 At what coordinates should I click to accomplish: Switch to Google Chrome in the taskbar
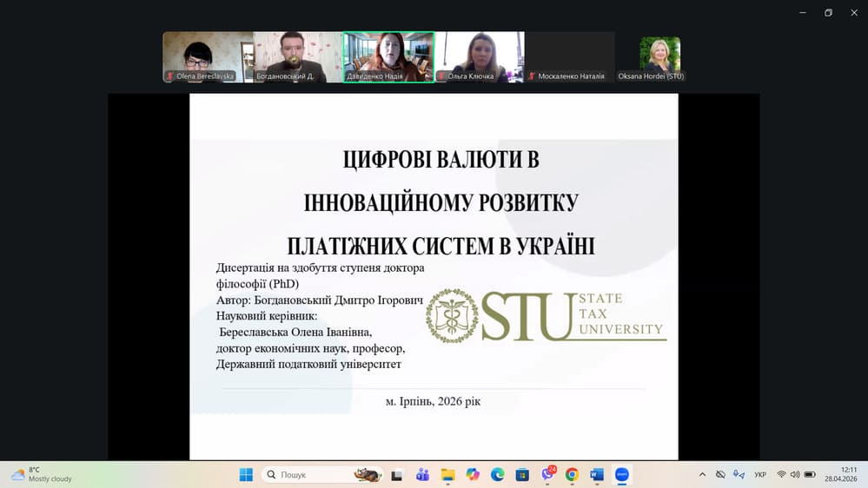click(572, 475)
